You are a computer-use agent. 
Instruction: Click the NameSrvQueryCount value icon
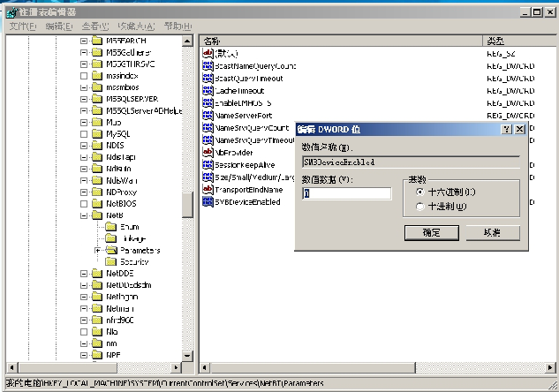coord(208,128)
